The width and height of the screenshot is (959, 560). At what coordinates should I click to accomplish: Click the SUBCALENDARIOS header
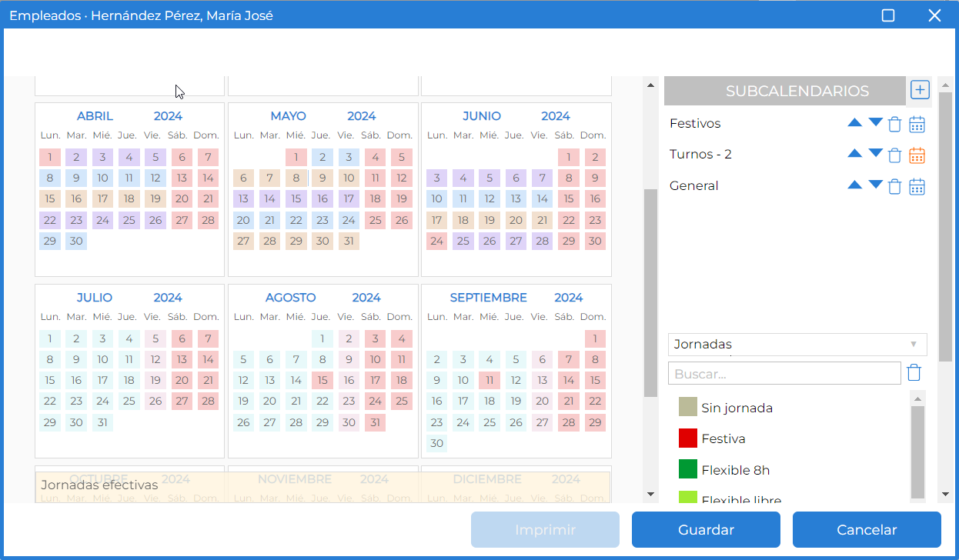(x=785, y=91)
